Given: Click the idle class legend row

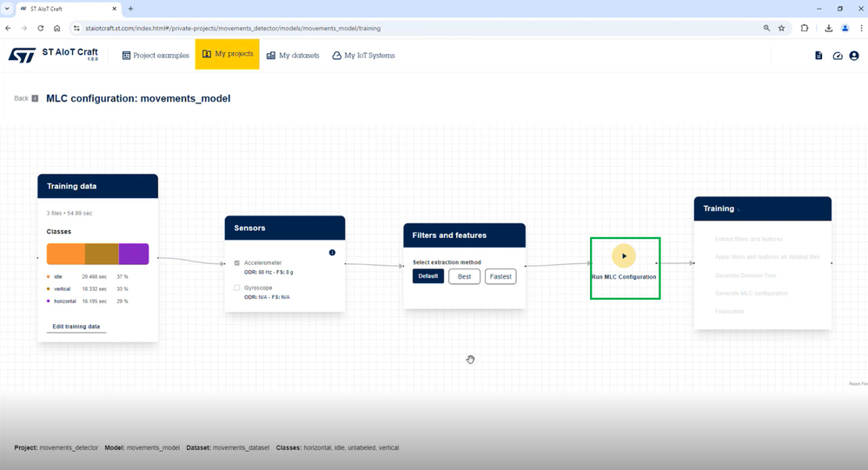Looking at the screenshot, I should click(x=88, y=277).
